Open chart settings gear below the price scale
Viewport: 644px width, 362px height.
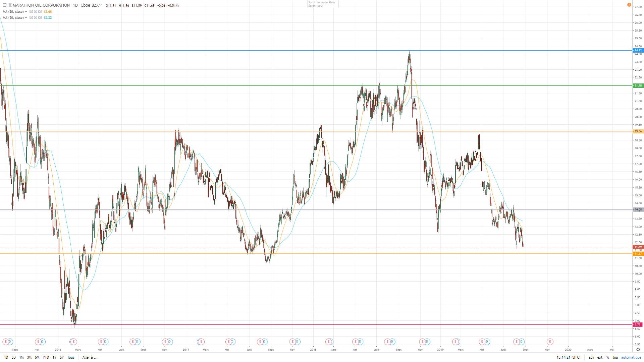pyautogui.click(x=638, y=350)
